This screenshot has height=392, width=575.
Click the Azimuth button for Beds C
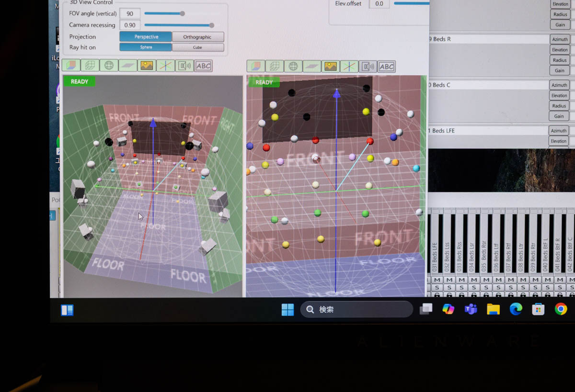(x=559, y=85)
